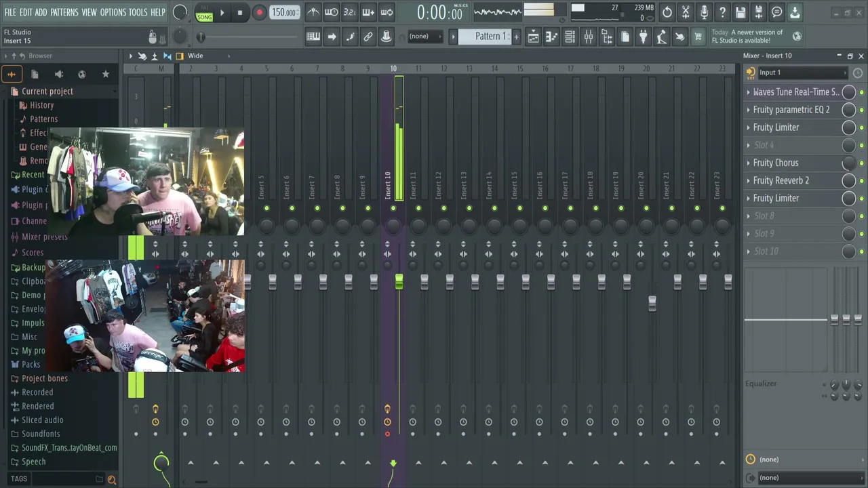Open the Project bones folder
Viewport: 868px width, 488px height.
point(45,378)
